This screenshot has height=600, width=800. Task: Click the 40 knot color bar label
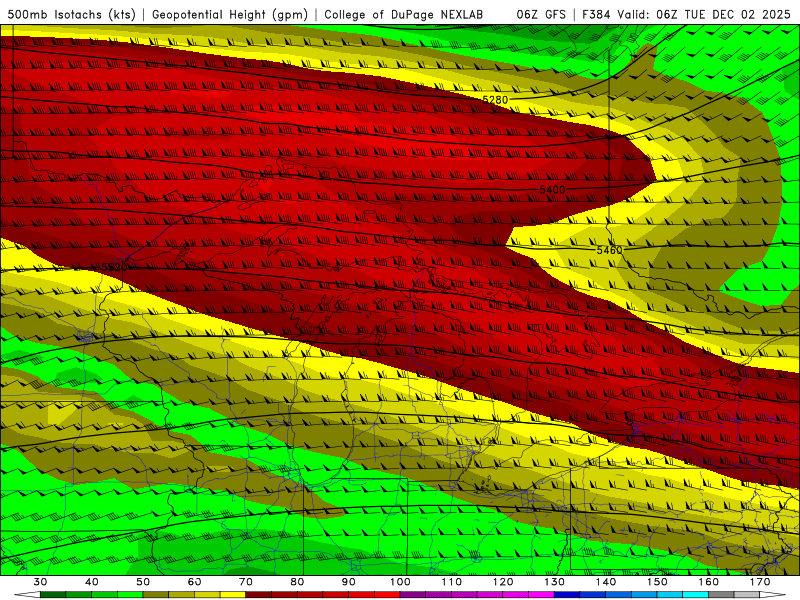pos(92,582)
